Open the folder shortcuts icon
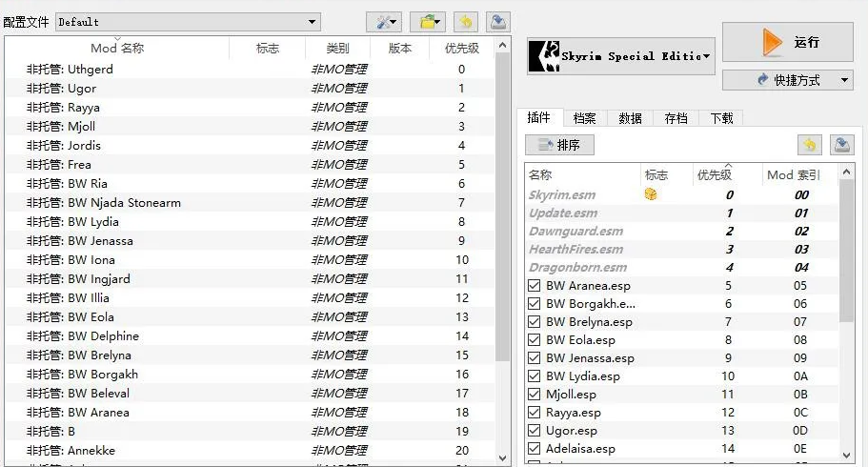868x467 pixels. pyautogui.click(x=428, y=22)
